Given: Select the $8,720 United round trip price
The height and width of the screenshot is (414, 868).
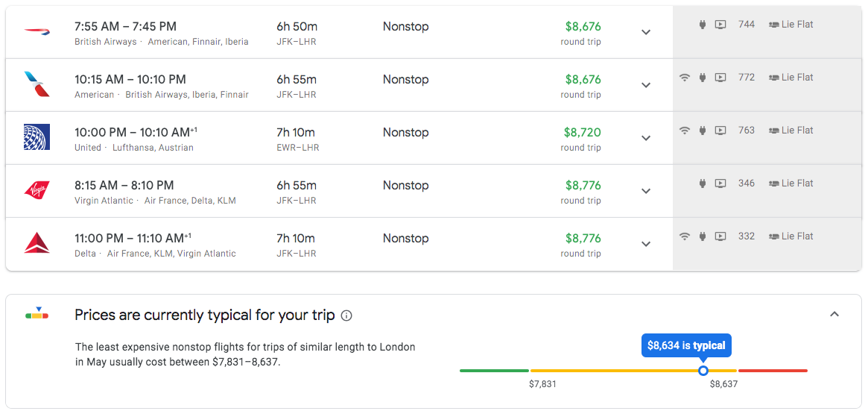Looking at the screenshot, I should [582, 132].
